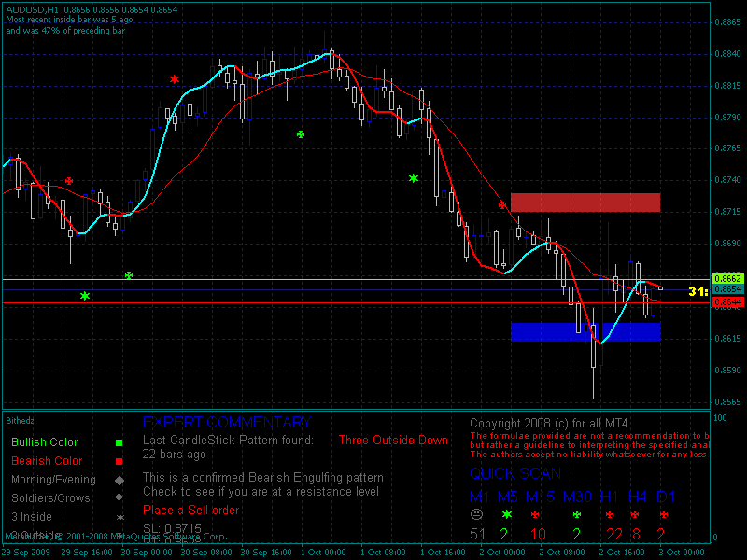Click the Morning/Evening legend label
Image resolution: width=747 pixels, height=560 pixels.
pos(53,480)
